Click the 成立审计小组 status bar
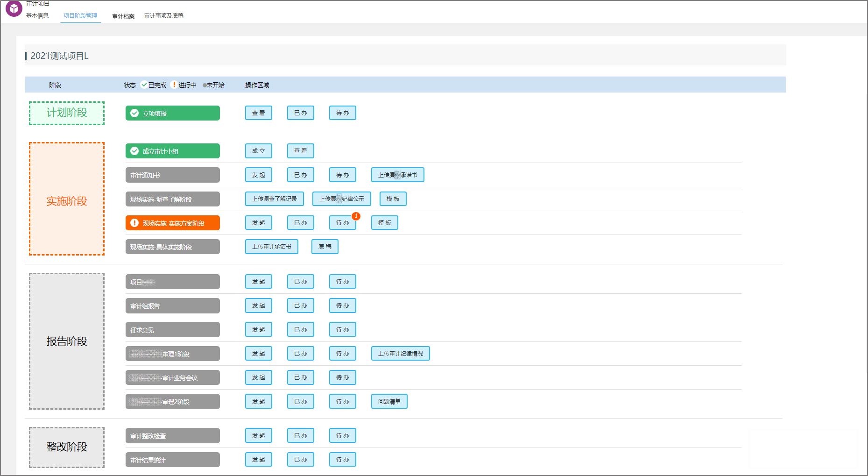 coord(173,151)
